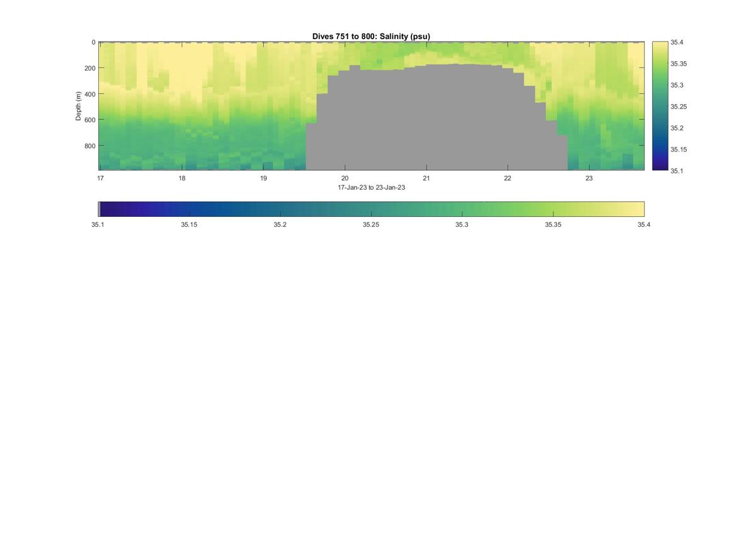Select the depth tick label "600"
The width and height of the screenshot is (756, 558).
(89, 120)
